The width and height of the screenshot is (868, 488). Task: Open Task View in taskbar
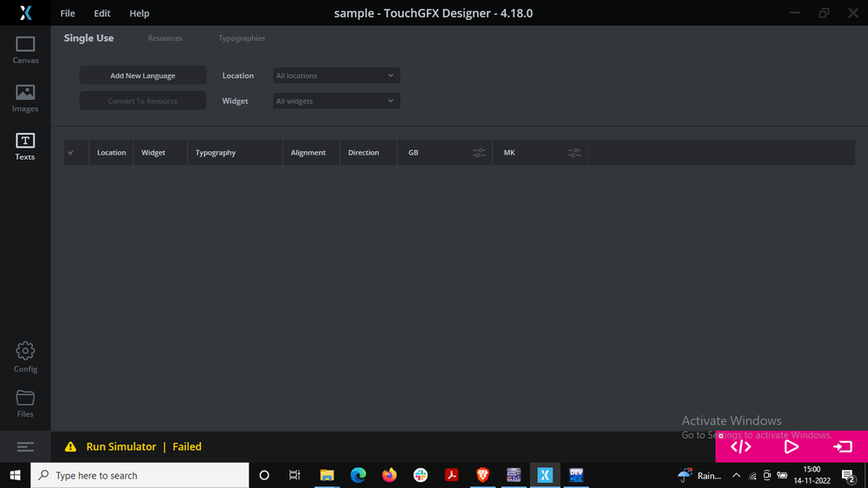coord(295,475)
